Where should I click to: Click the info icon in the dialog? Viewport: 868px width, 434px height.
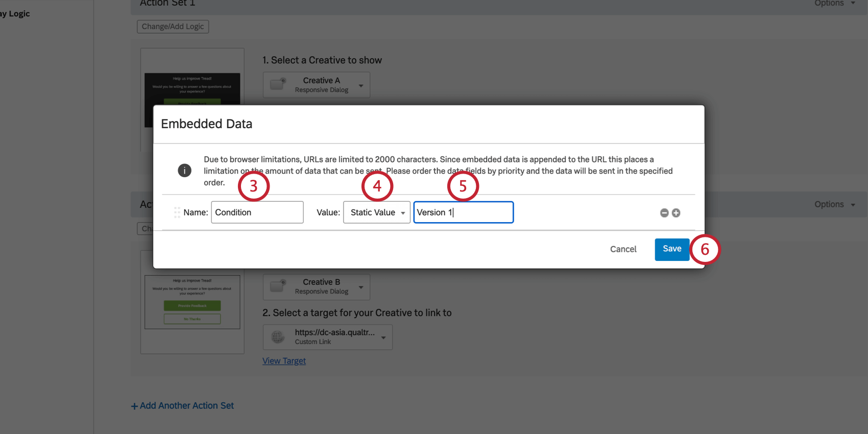pyautogui.click(x=184, y=171)
